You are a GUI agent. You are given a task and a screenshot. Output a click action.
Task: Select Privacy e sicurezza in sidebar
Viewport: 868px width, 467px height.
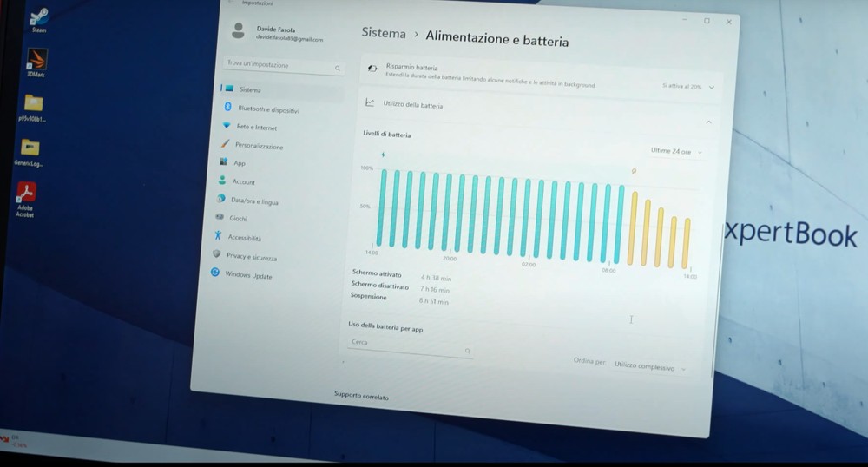[x=252, y=257]
